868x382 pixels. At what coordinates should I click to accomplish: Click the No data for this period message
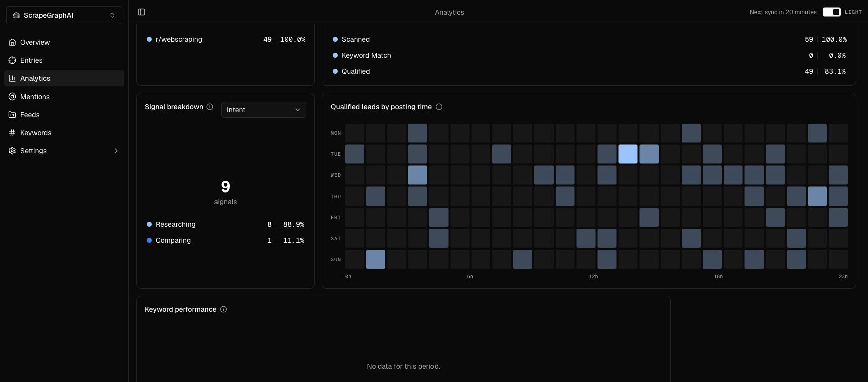coord(403,366)
